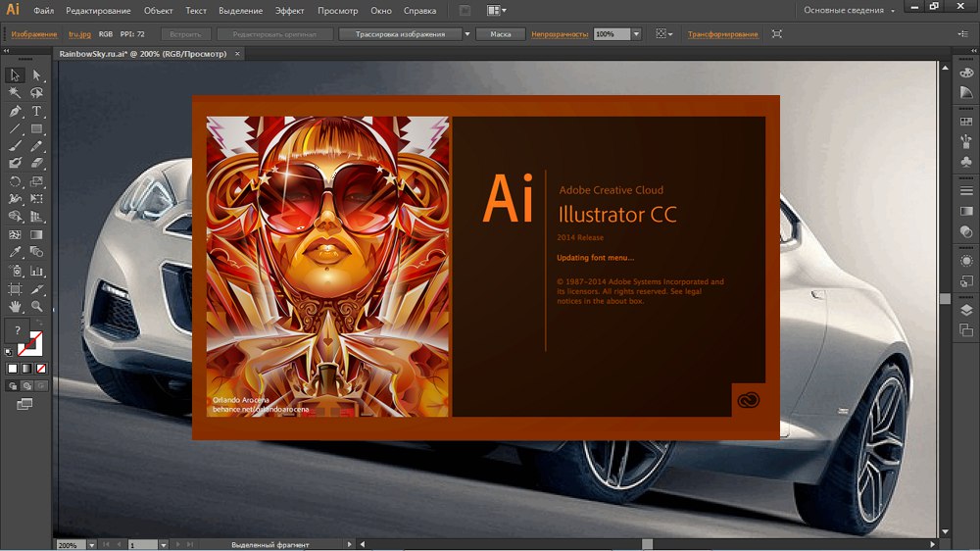980x551 pixels.
Task: Select the Magic Wand tool
Action: [x=15, y=93]
